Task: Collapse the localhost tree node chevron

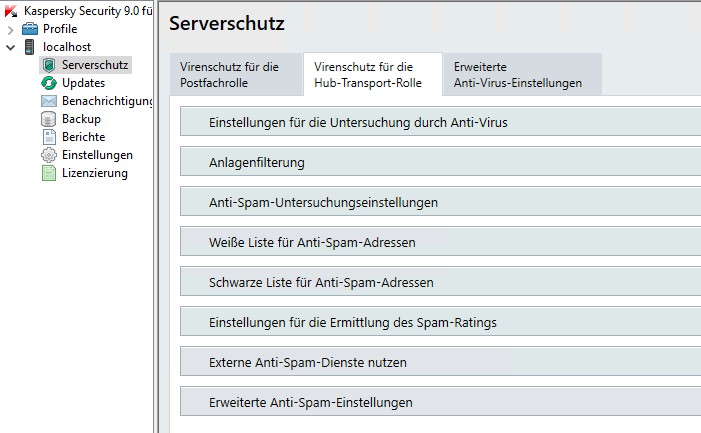Action: 10,47
